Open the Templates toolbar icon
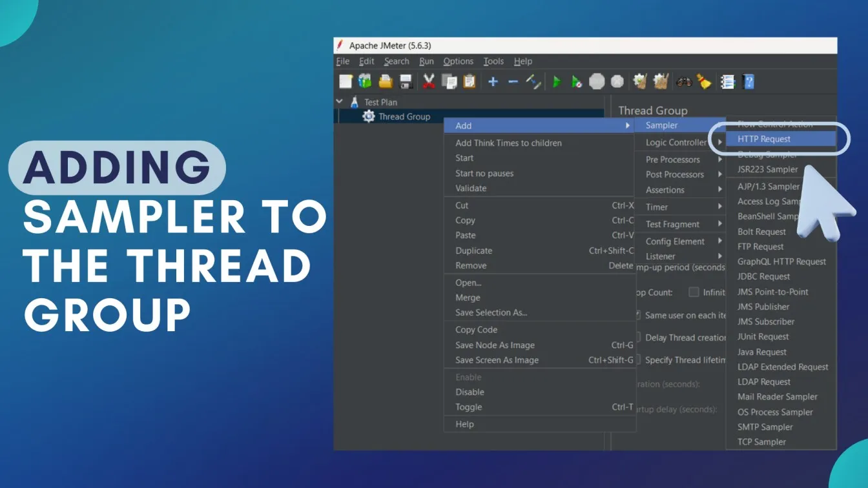The height and width of the screenshot is (488, 868). [x=366, y=81]
